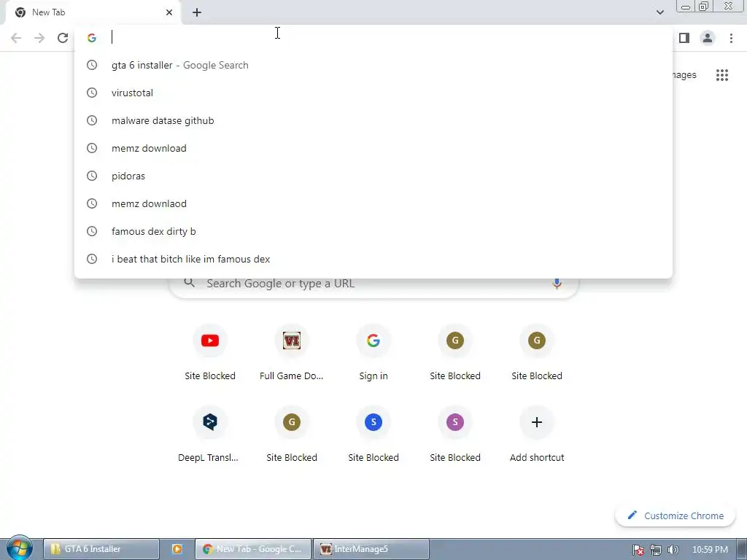This screenshot has height=560, width=747.
Task: Click the 10:59 PM clock
Action: [x=710, y=549]
